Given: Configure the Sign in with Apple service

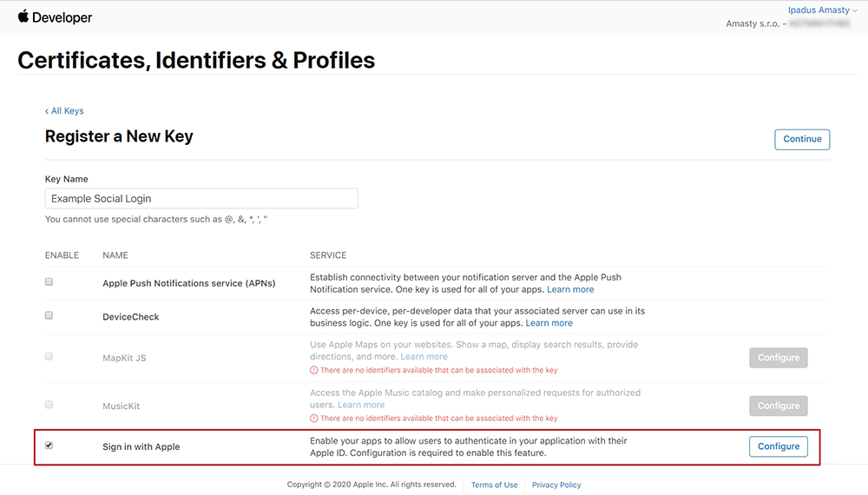Looking at the screenshot, I should click(779, 446).
